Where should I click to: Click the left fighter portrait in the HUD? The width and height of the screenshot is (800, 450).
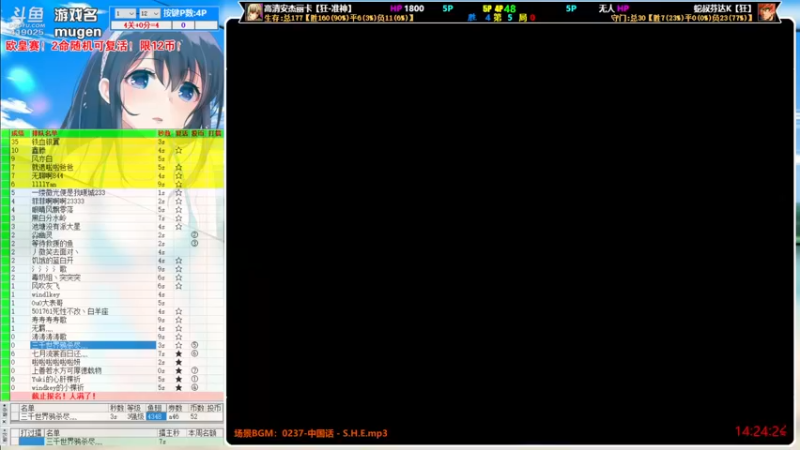pos(254,12)
